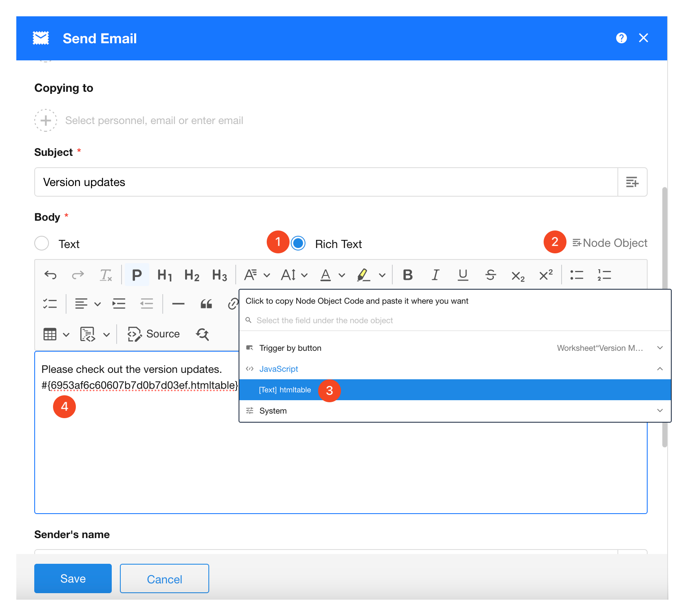The height and width of the screenshot is (616, 688).
Task: Collapse the JavaScript node entry
Action: point(659,369)
